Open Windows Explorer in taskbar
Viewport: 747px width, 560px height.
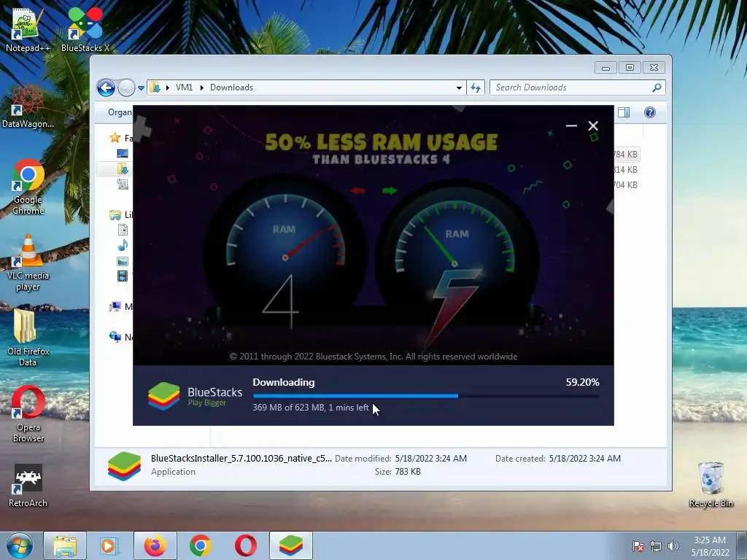point(65,545)
